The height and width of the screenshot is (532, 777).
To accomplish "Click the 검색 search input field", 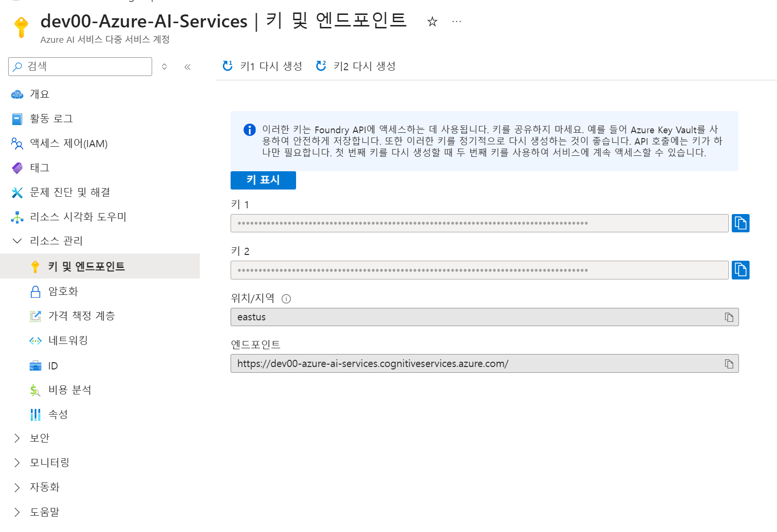I will pos(80,66).
